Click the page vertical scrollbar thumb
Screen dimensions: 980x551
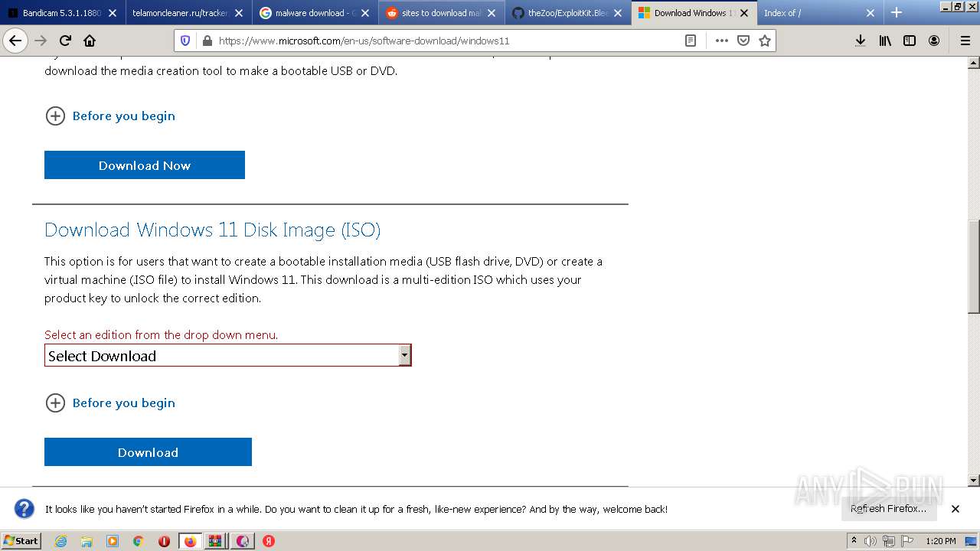tap(974, 269)
